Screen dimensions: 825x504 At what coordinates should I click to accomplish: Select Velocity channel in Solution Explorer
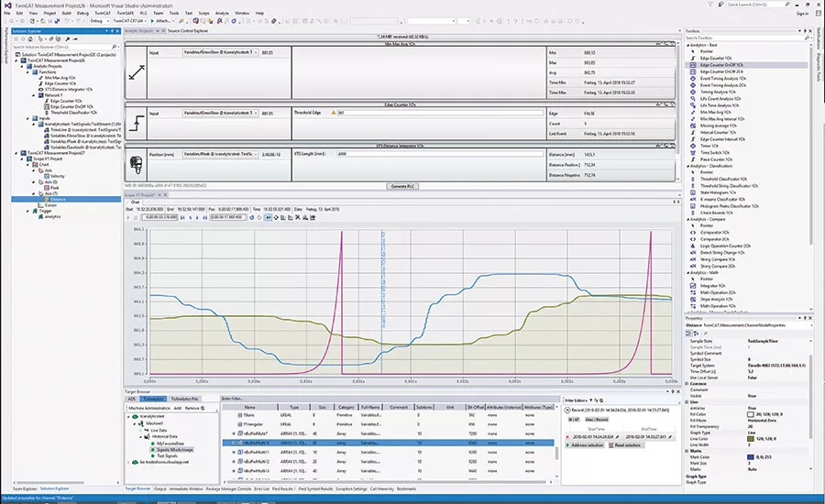click(x=58, y=176)
